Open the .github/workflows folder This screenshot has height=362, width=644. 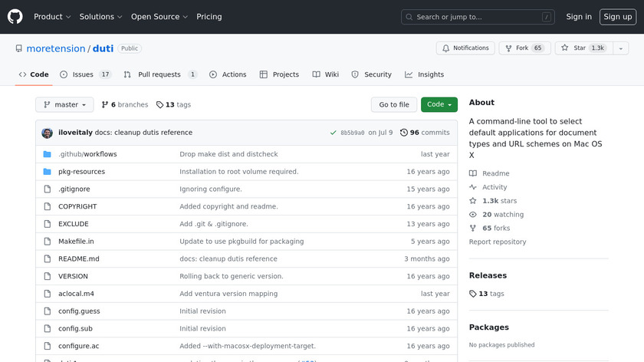point(87,154)
